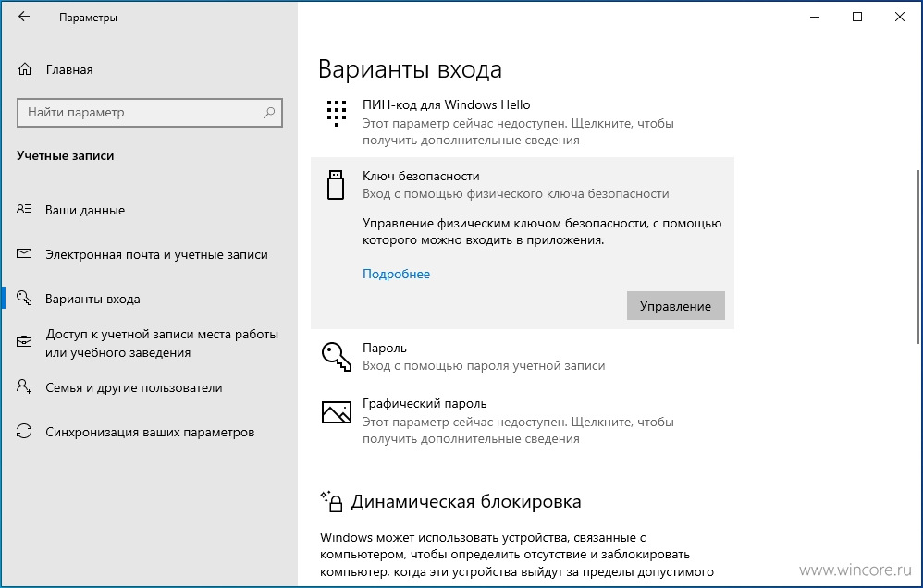Screen dimensions: 923x588
Task: Click the envelope icon for Электронная почта
Action: pos(24,253)
